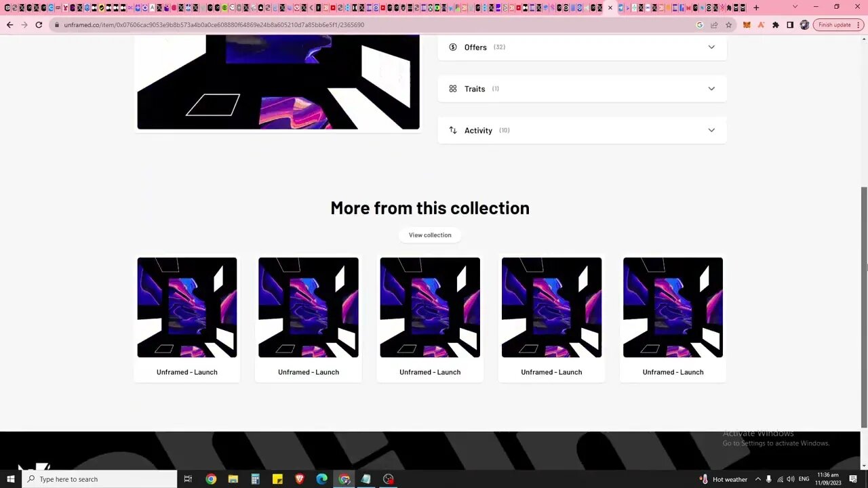Image resolution: width=868 pixels, height=488 pixels.
Task: Click the ENG language indicator
Action: [804, 479]
